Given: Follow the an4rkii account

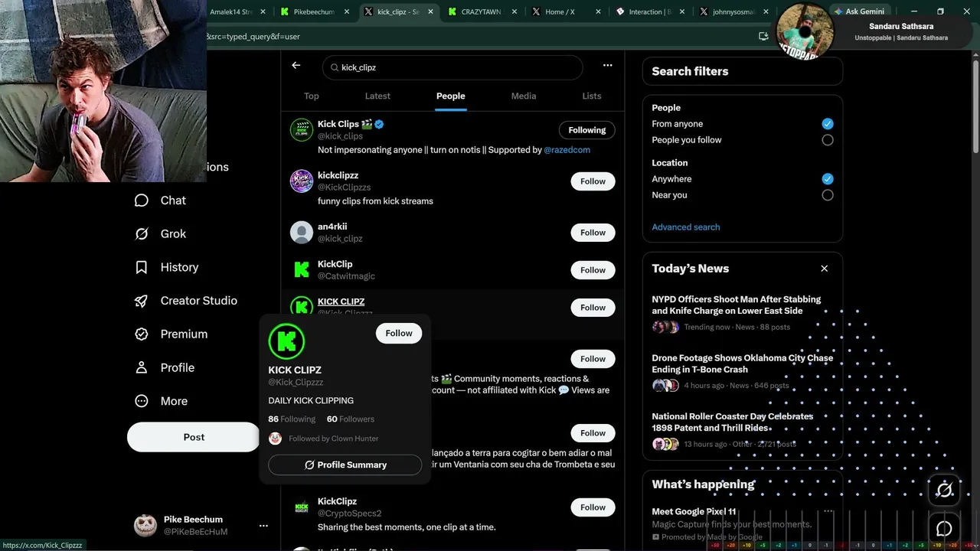Looking at the screenshot, I should pyautogui.click(x=593, y=233).
